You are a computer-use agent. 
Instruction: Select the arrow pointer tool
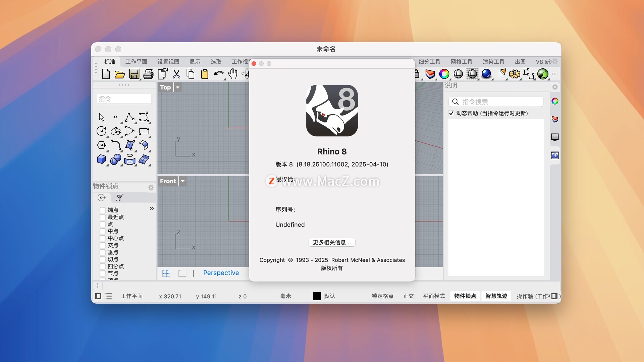[101, 117]
